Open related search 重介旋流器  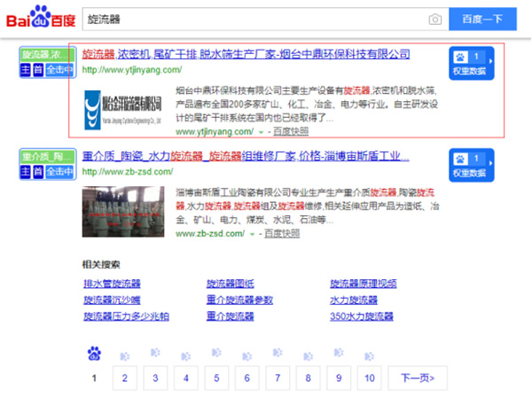click(x=231, y=316)
